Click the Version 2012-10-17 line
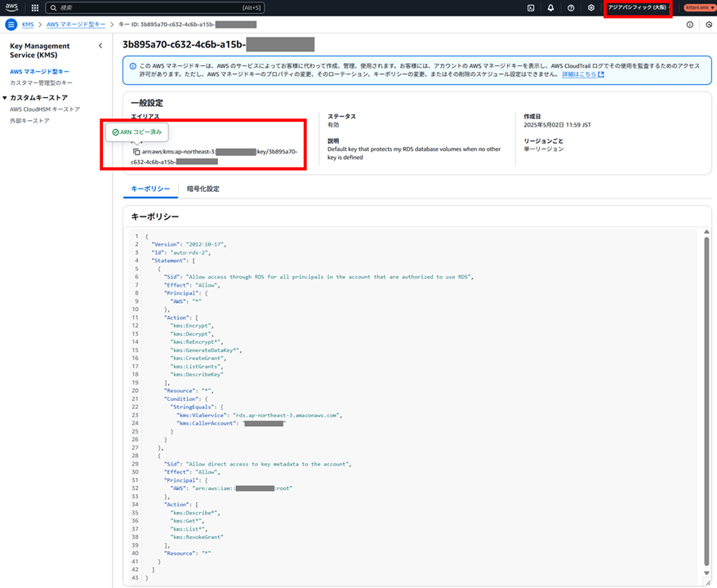Image resolution: width=717 pixels, height=588 pixels. (x=189, y=245)
